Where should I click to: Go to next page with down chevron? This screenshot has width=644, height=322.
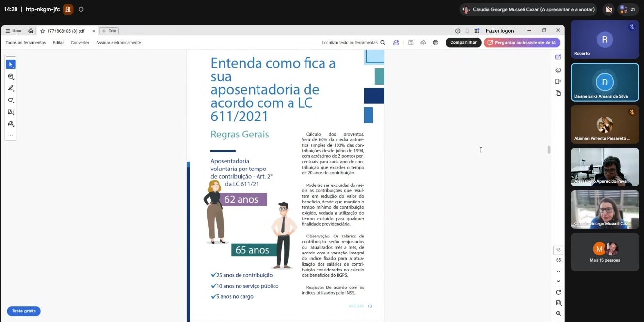tap(558, 282)
